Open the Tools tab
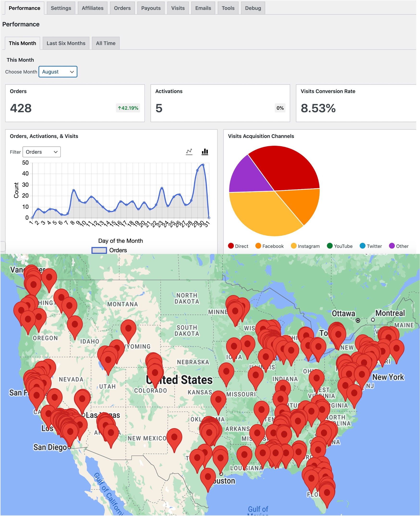Screen dimensions: 420x516 pyautogui.click(x=228, y=8)
